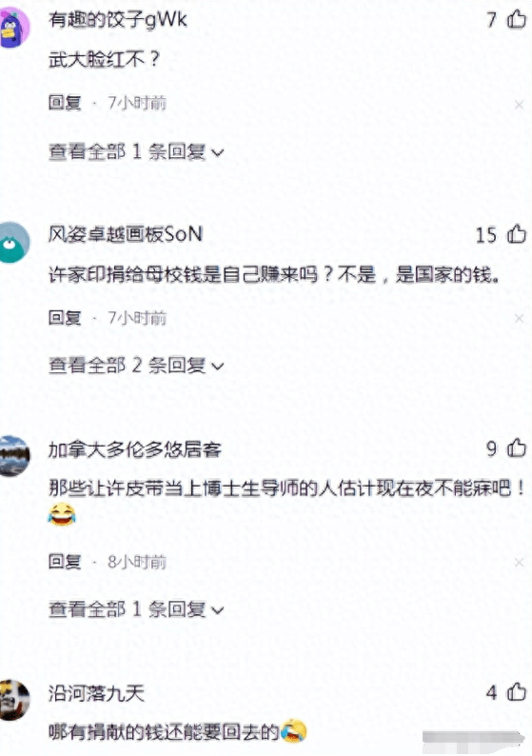Dismiss the 许家印 donation comment with X
Image resolution: width=532 pixels, height=756 pixels.
coord(519,318)
